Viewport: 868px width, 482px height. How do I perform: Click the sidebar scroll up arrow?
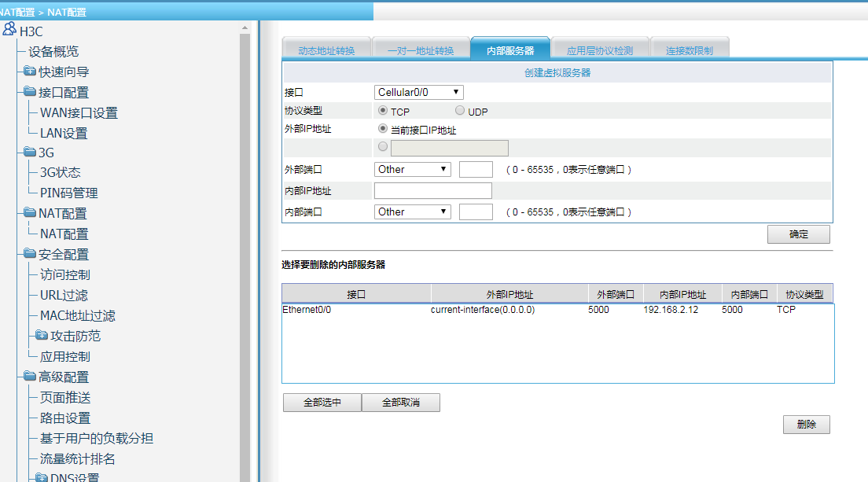(245, 28)
